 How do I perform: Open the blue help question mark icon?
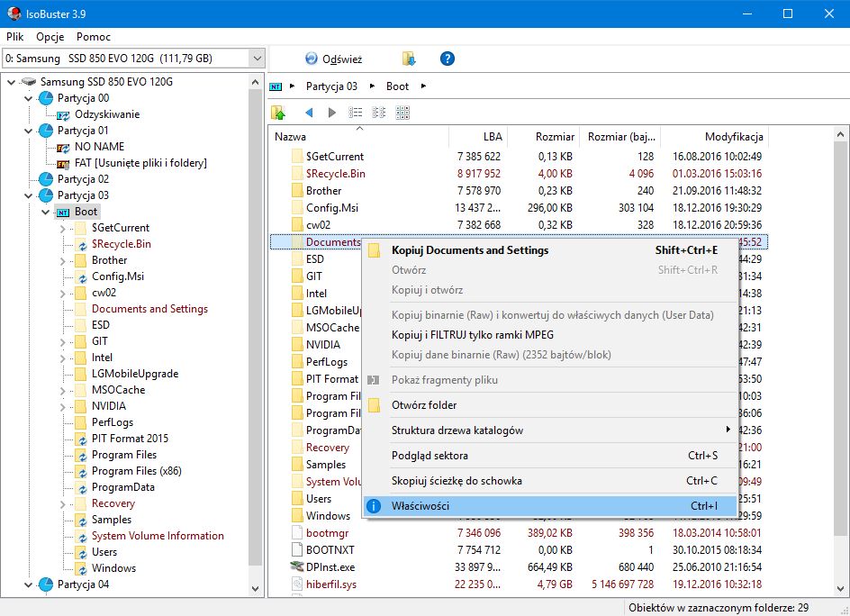448,59
